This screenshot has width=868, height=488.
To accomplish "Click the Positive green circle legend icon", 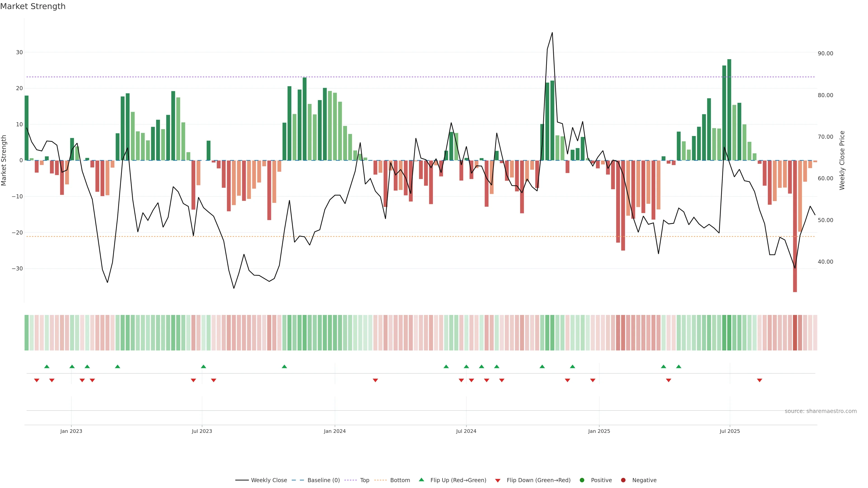I will point(582,480).
